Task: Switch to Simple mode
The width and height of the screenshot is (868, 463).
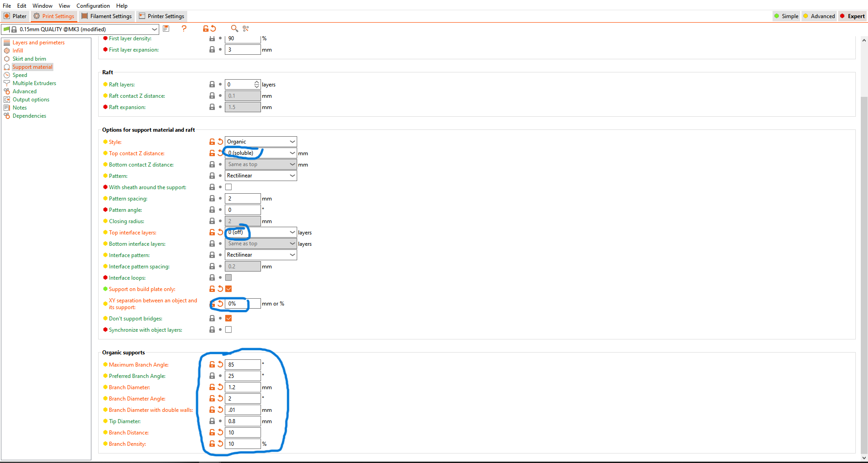Action: point(786,16)
